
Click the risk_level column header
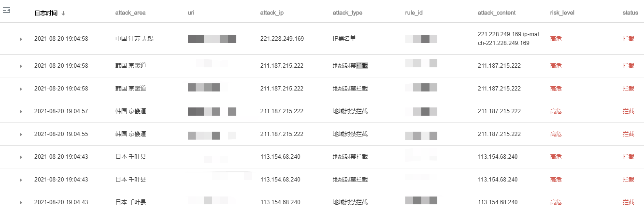(x=562, y=13)
